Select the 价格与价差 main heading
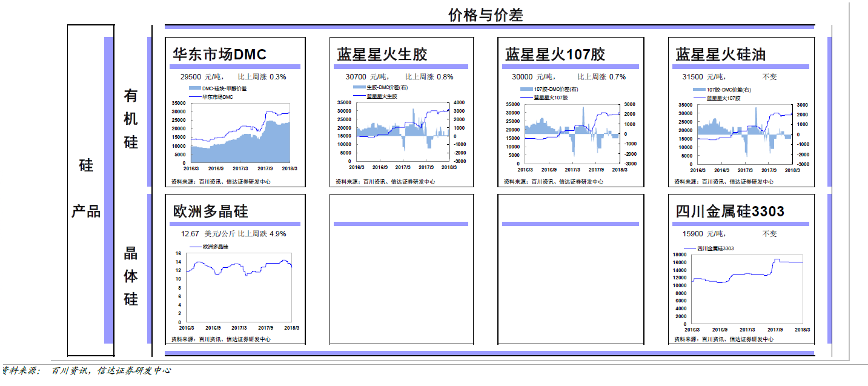Screen dimensions: 868x386 pos(485,15)
